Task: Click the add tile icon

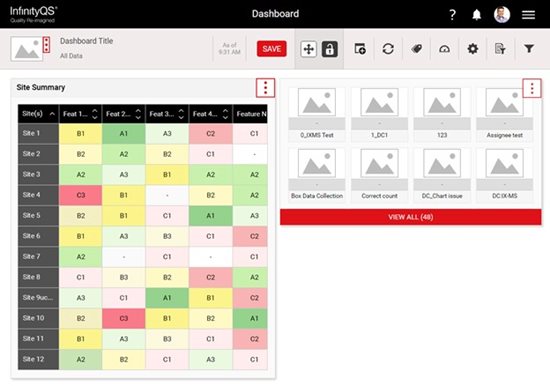Action: (360, 49)
